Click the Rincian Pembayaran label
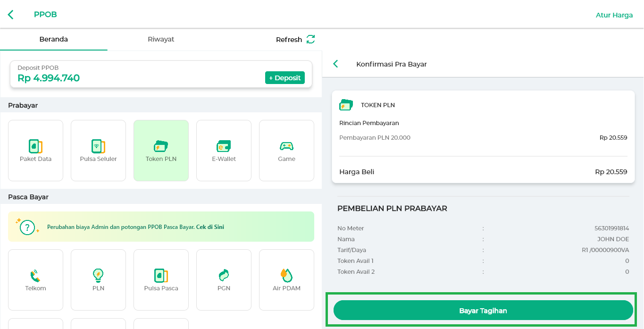This screenshot has height=329, width=644. coord(369,123)
